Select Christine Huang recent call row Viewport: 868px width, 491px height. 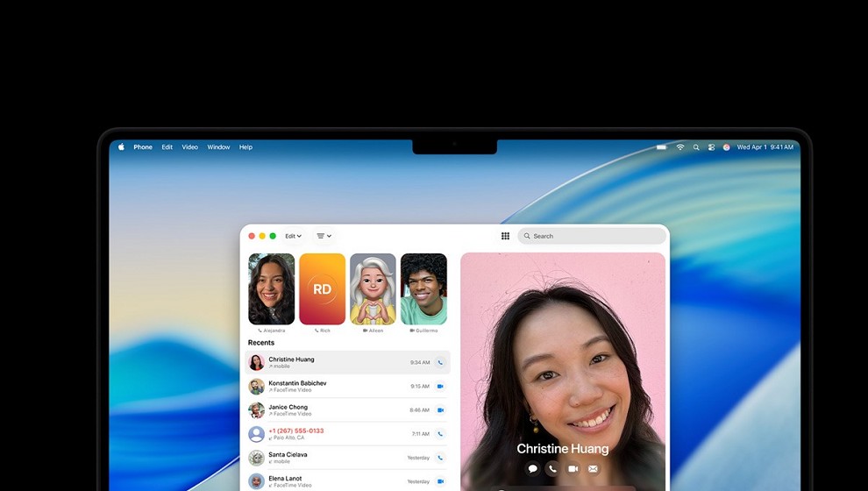[x=348, y=363]
